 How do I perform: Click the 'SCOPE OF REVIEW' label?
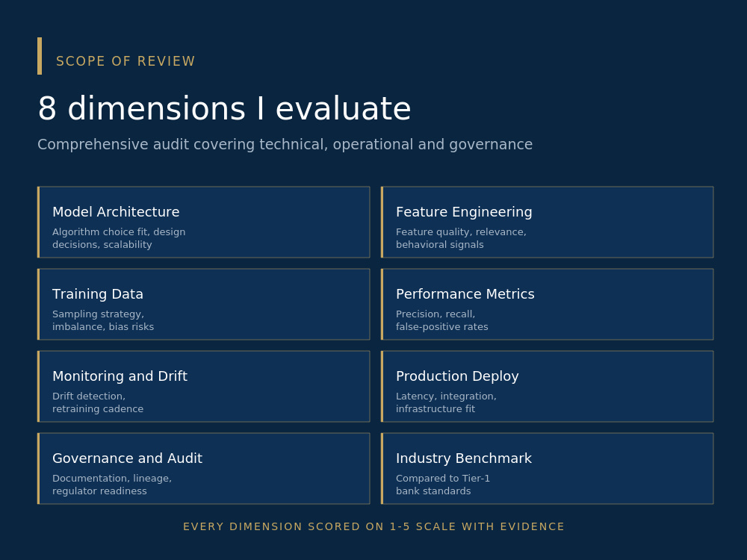pos(125,61)
